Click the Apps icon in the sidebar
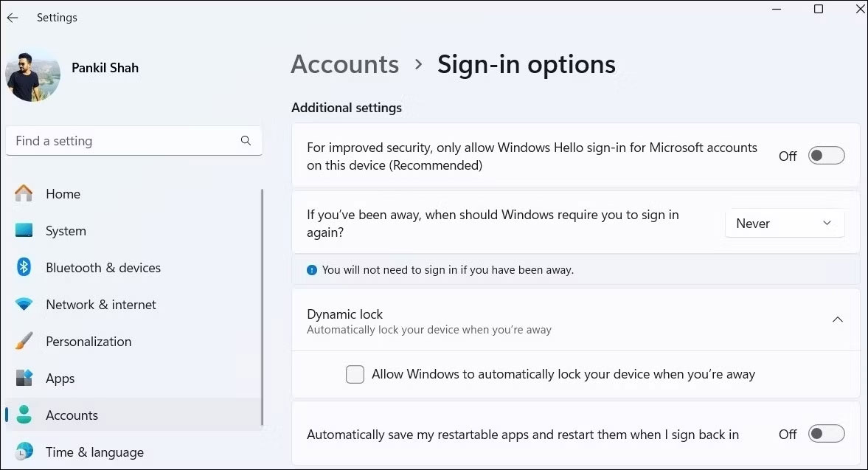 point(24,378)
